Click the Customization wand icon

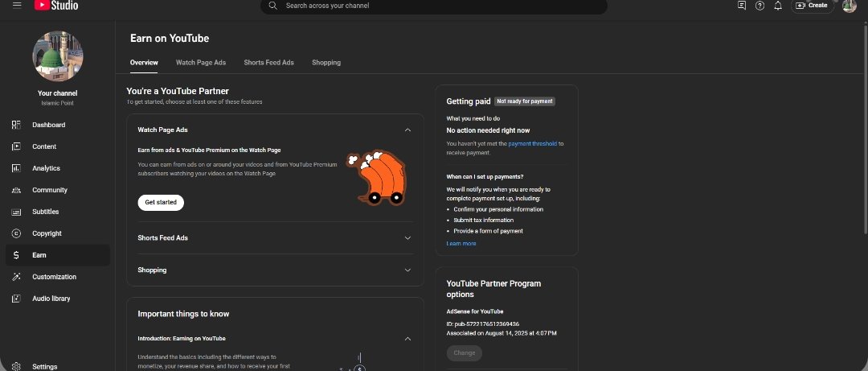pyautogui.click(x=16, y=277)
